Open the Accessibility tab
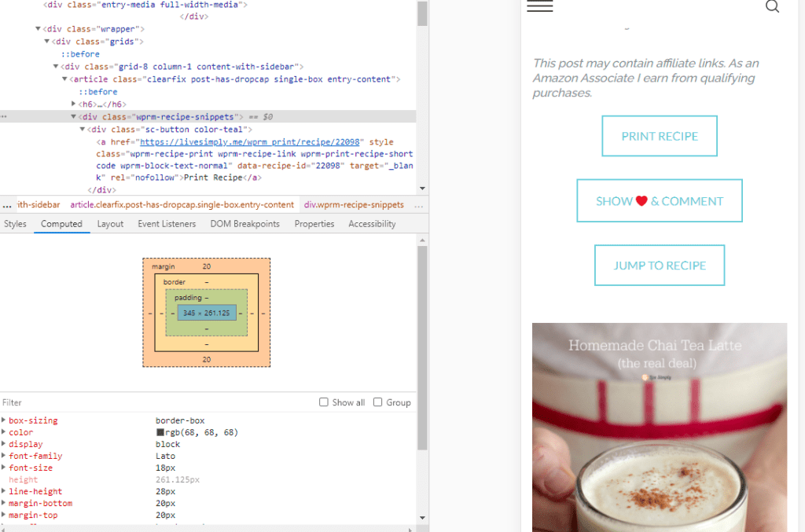 pyautogui.click(x=372, y=224)
